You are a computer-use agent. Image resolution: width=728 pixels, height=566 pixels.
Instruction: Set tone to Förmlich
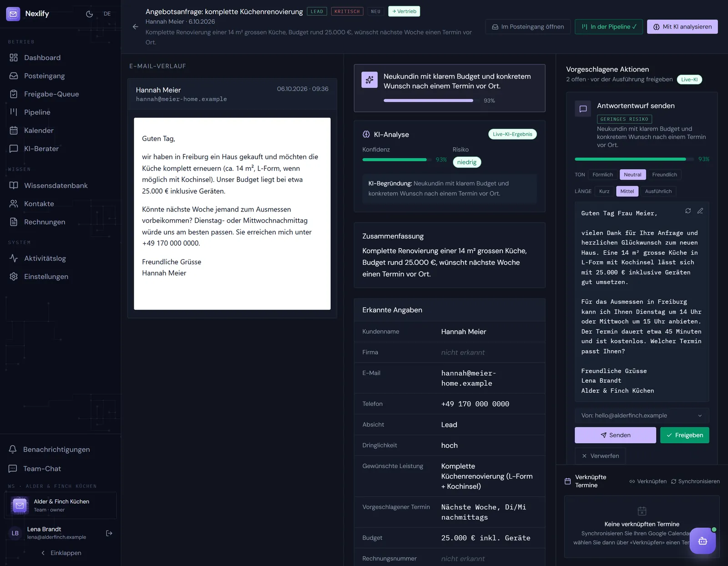pos(603,175)
